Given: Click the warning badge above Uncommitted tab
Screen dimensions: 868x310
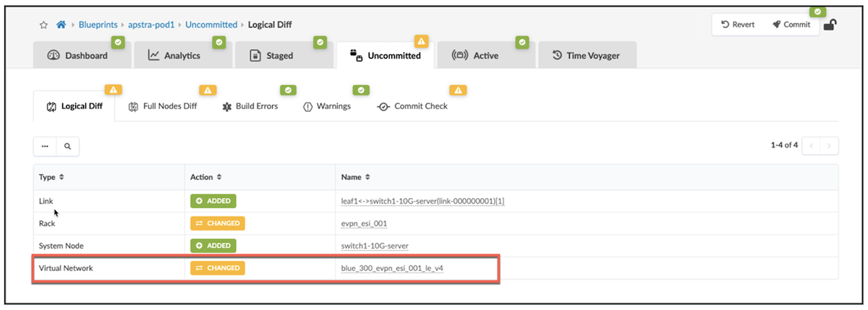Looking at the screenshot, I should point(421,41).
